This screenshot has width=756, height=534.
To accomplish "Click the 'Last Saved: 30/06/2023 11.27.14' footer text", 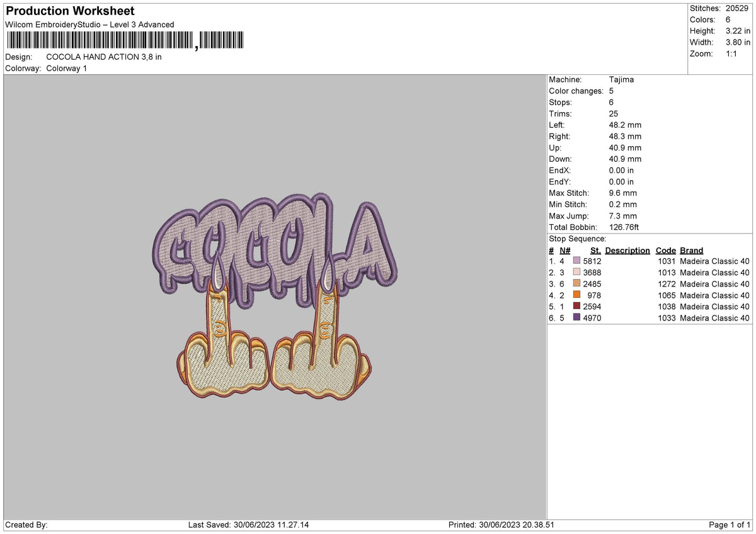I will point(250,525).
